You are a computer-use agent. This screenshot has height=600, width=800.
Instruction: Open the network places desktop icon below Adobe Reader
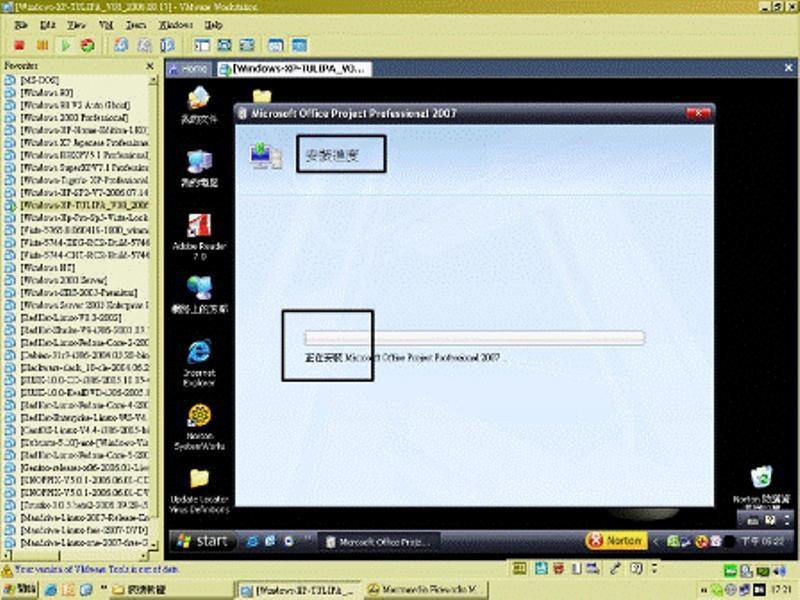199,295
